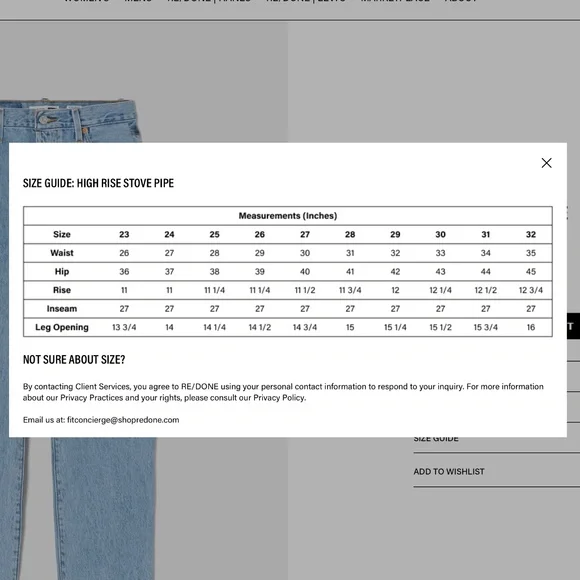
Task: Close the size guide popup
Action: point(546,163)
